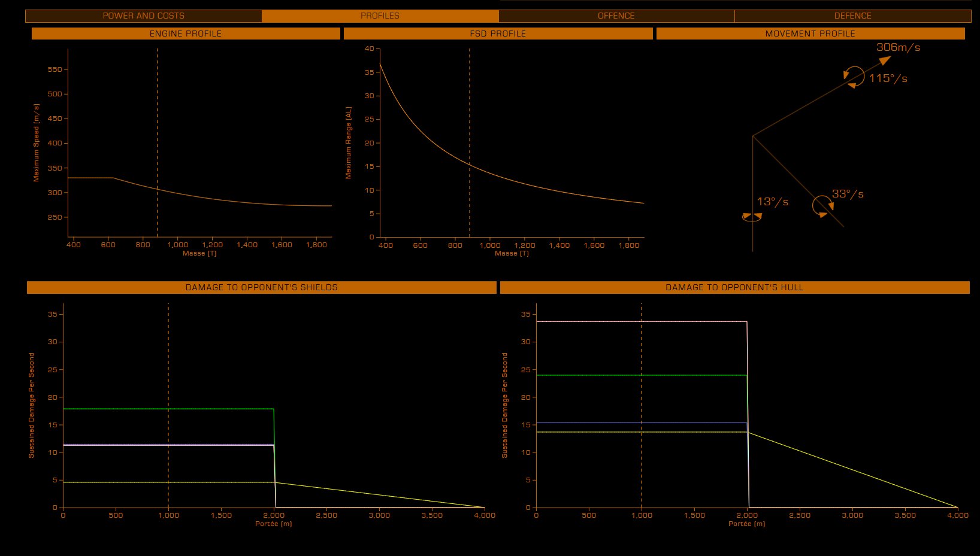Click the pink top line in hull damage chart

point(689,321)
